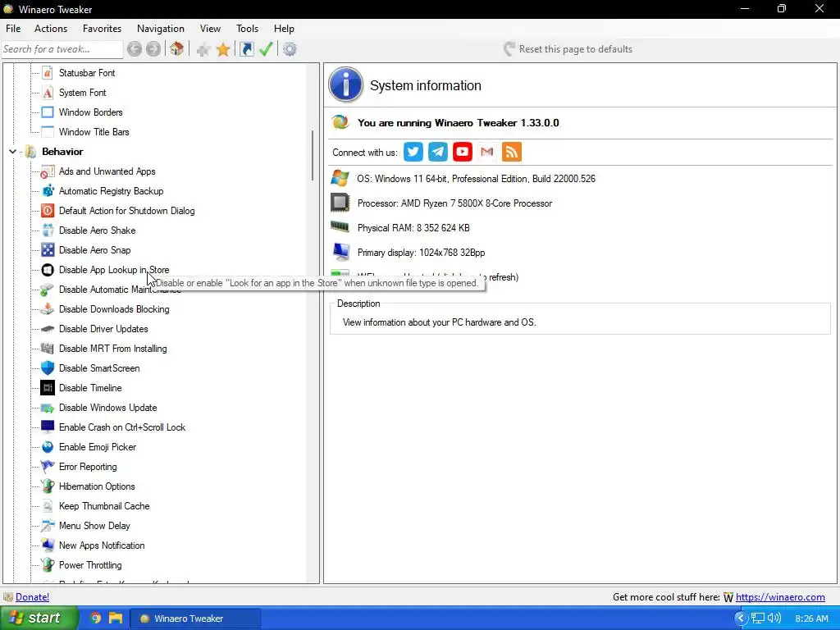This screenshot has height=630, width=840.
Task: Open the RSS feed icon
Action: tap(512, 152)
